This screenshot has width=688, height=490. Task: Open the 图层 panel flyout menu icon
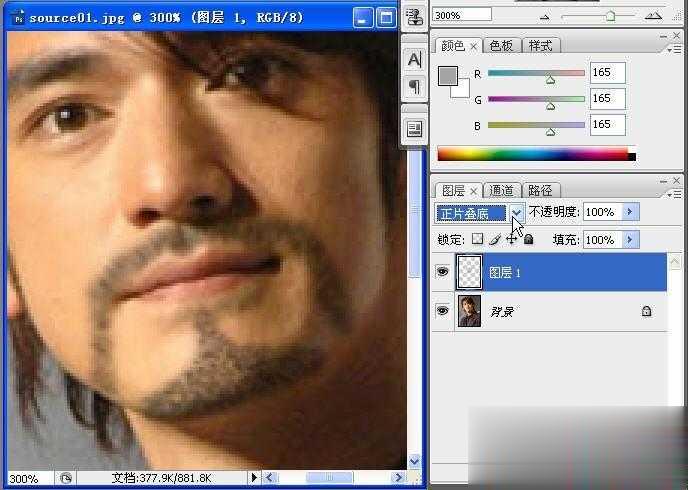674,194
